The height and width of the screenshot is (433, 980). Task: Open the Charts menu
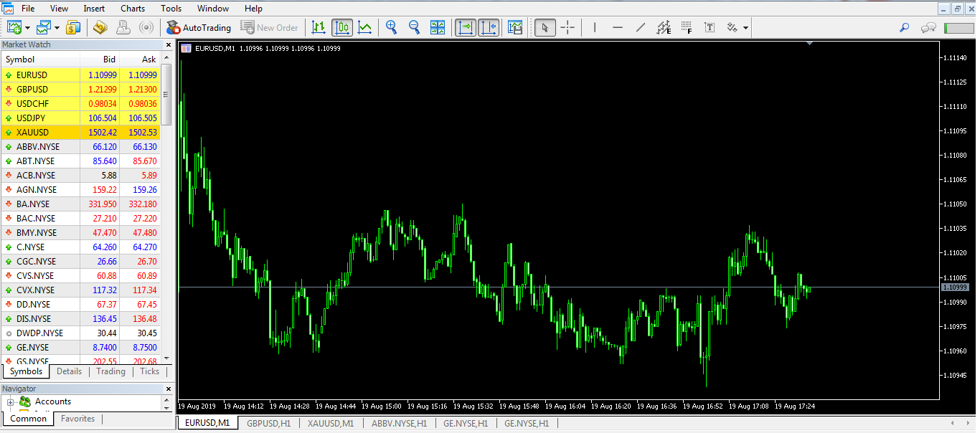[133, 9]
